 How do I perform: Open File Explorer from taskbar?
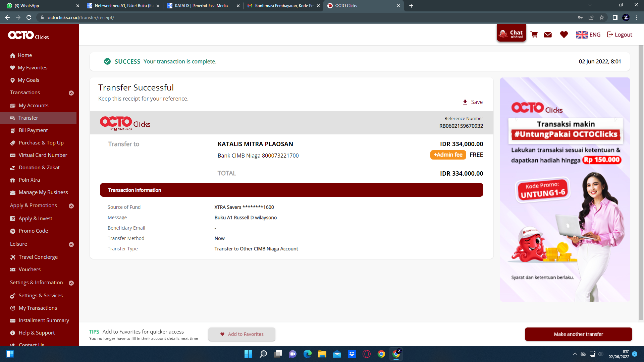click(x=322, y=354)
